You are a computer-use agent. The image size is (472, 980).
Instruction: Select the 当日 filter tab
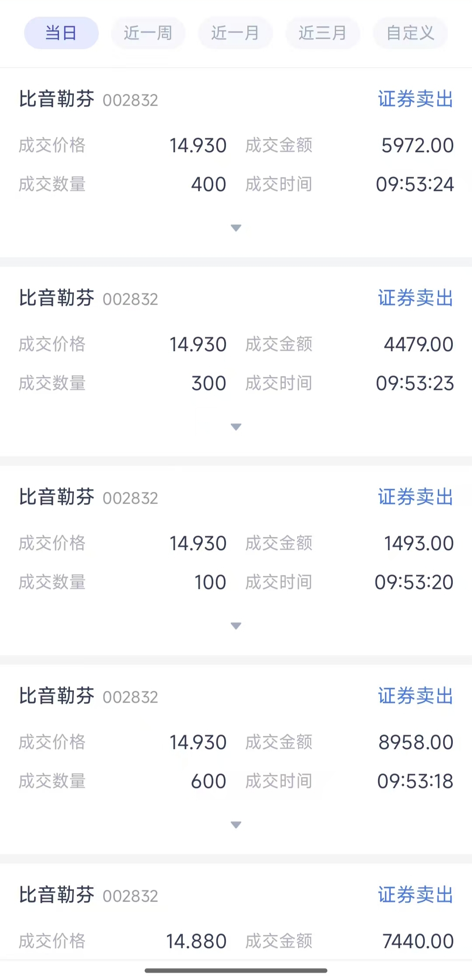pos(61,33)
